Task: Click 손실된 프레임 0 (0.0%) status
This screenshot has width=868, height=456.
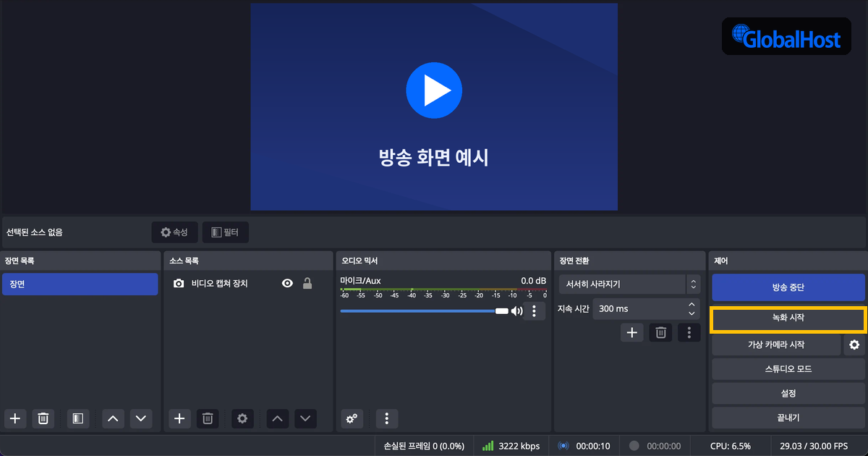Action: [424, 446]
